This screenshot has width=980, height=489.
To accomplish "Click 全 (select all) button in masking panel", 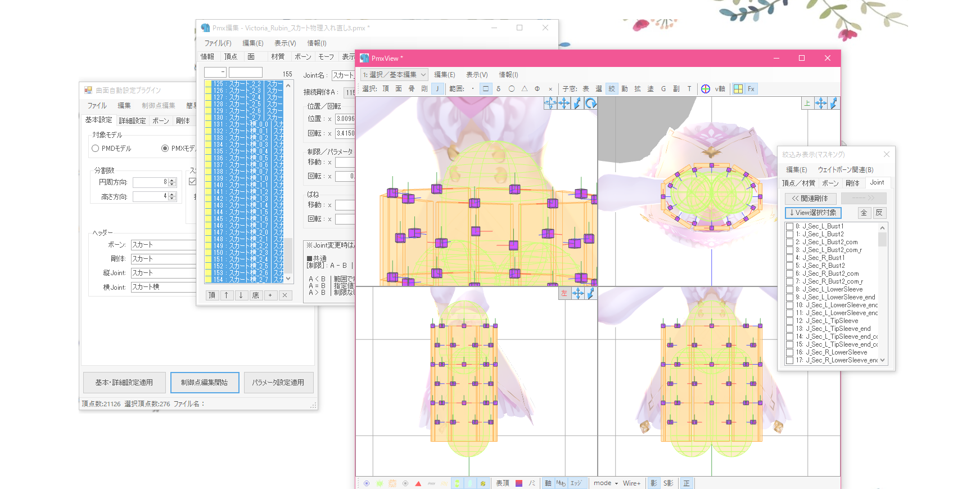I will pos(864,213).
